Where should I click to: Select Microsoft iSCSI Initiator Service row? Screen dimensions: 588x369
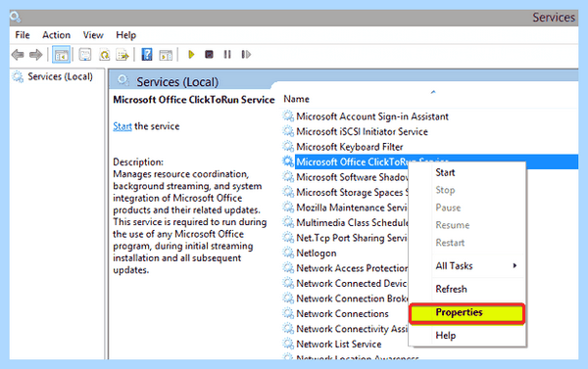(362, 131)
